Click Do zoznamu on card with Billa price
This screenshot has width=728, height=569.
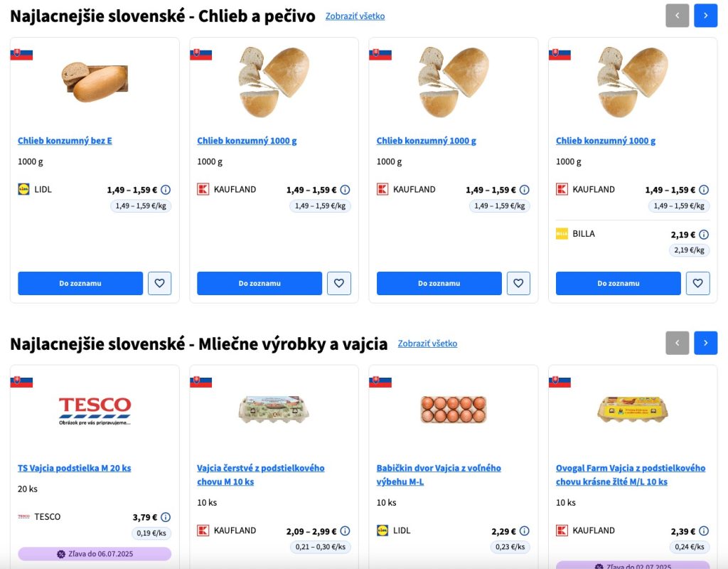(x=618, y=283)
